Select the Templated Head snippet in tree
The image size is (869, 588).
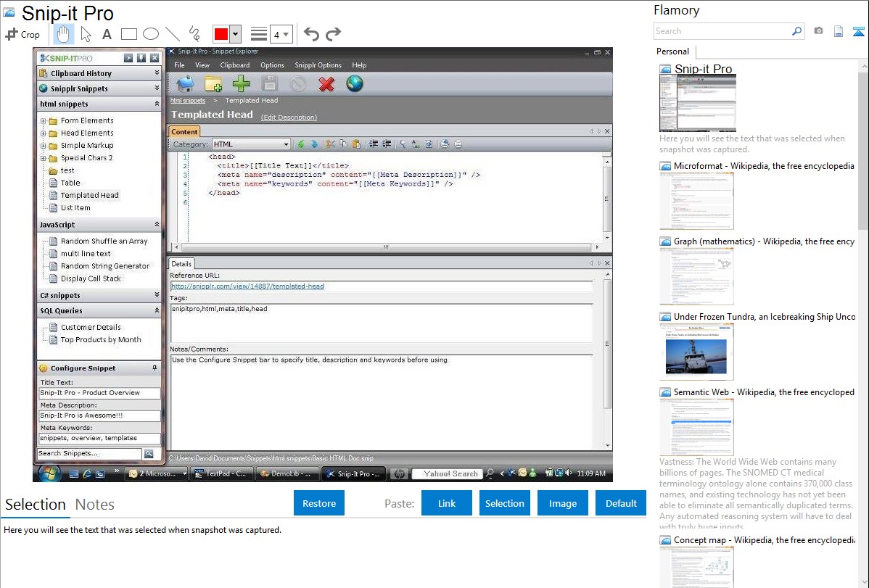pyautogui.click(x=89, y=195)
